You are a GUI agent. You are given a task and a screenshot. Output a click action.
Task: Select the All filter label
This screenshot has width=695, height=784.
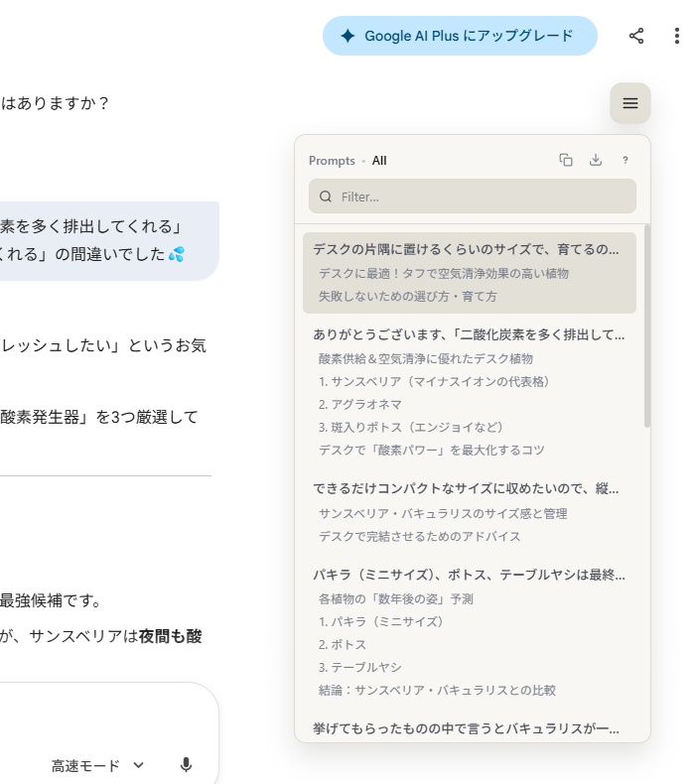pyautogui.click(x=379, y=161)
